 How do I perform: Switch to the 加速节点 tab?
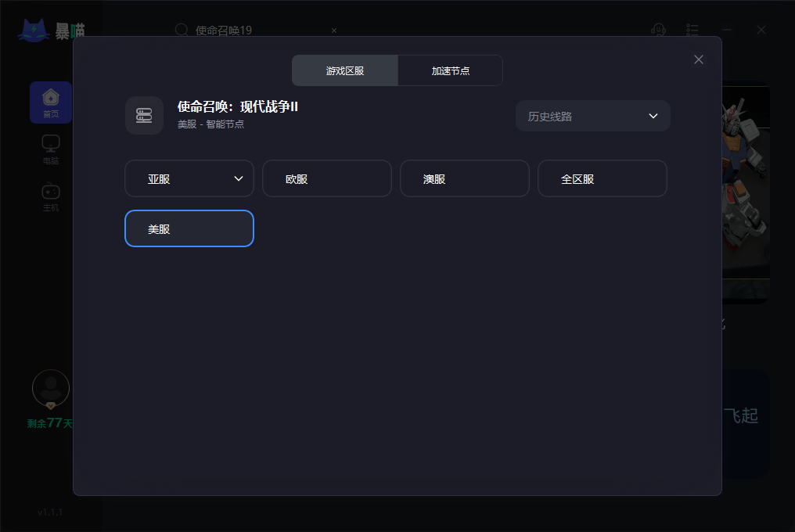point(450,70)
